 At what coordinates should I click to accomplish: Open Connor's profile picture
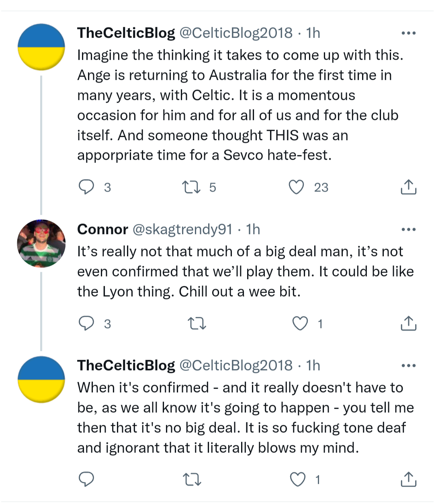click(41, 243)
